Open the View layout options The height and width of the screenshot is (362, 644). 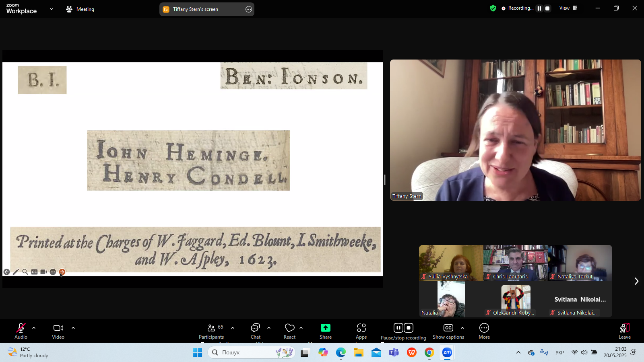(x=568, y=8)
